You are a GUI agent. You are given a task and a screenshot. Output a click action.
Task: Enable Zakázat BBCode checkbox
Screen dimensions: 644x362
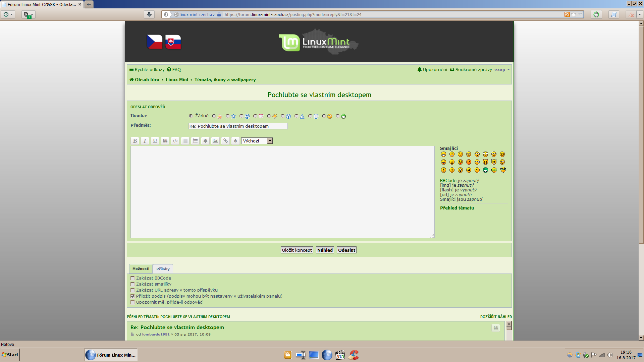point(132,278)
